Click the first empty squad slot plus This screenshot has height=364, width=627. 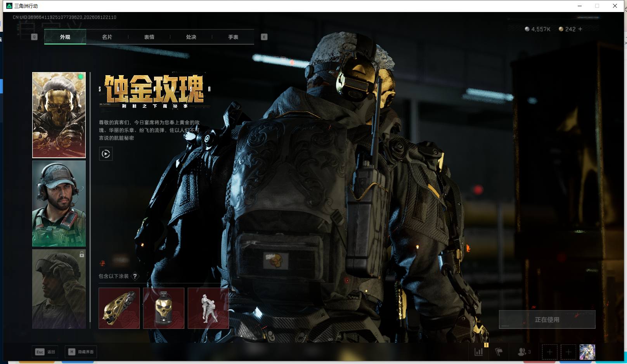[549, 352]
